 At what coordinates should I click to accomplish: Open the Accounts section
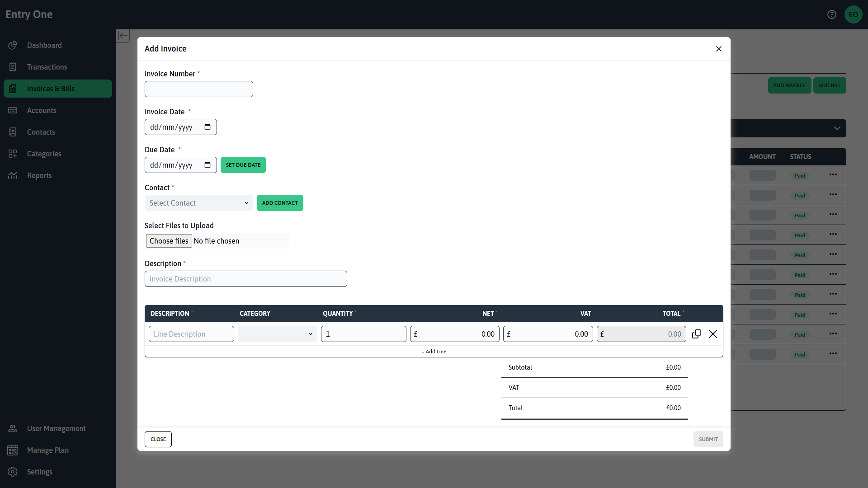[x=42, y=110]
